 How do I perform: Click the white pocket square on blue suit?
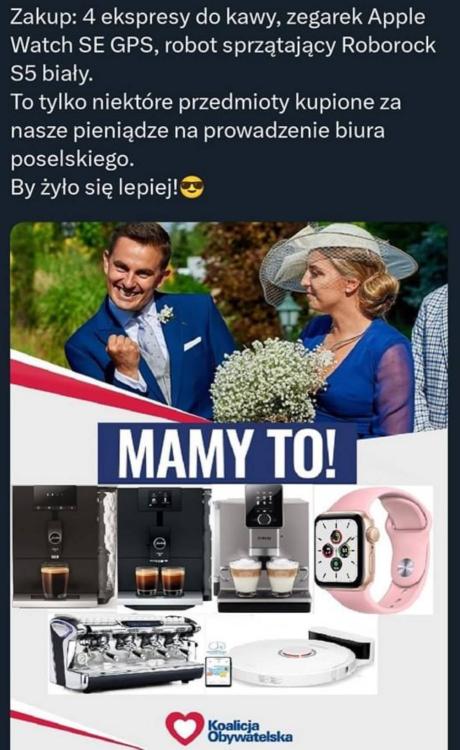click(192, 343)
